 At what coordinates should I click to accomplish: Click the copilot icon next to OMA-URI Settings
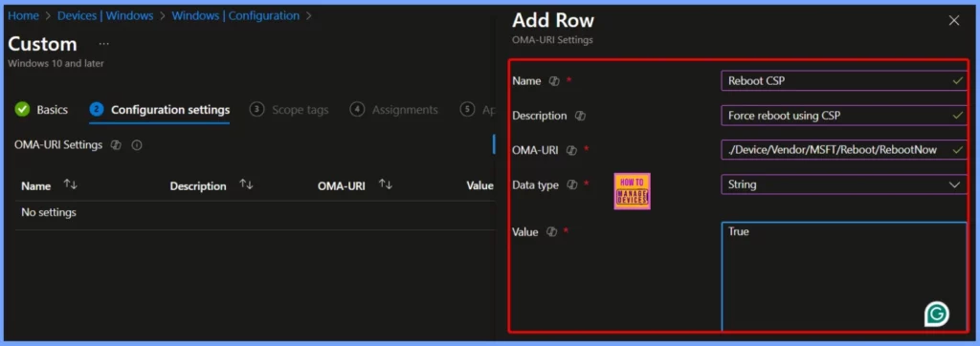(115, 145)
